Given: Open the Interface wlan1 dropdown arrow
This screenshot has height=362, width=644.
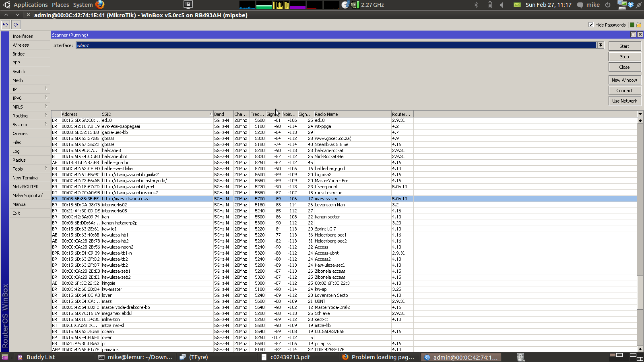Looking at the screenshot, I should 601,45.
